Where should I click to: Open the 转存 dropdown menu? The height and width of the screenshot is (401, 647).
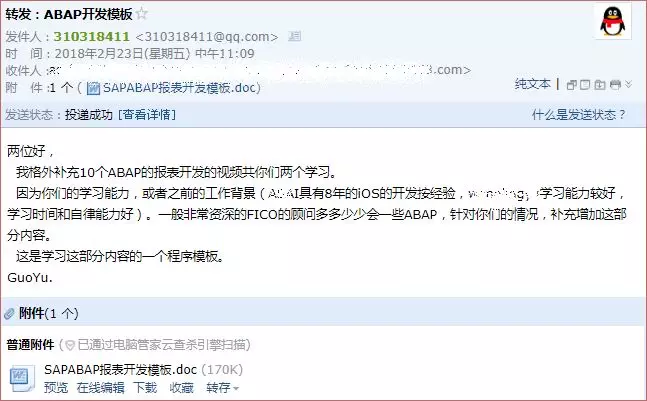coord(222,388)
